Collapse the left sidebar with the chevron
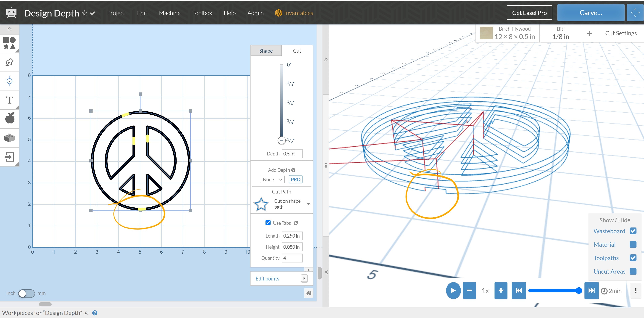 tap(9, 29)
